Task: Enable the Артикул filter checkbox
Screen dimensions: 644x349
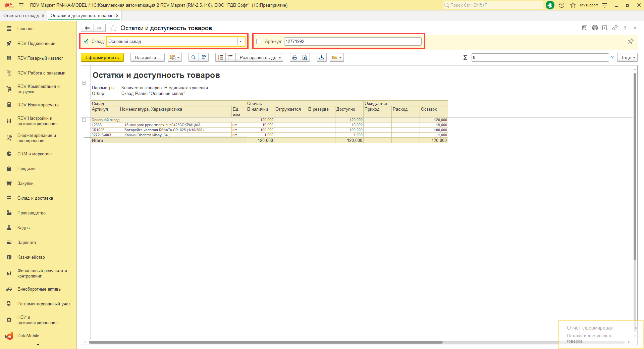Action: [259, 41]
